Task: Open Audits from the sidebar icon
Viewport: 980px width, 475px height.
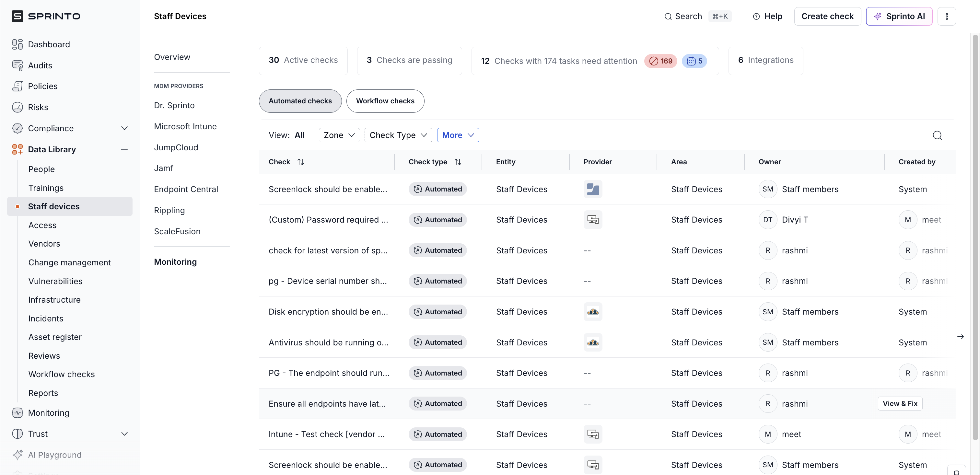Action: (x=17, y=65)
